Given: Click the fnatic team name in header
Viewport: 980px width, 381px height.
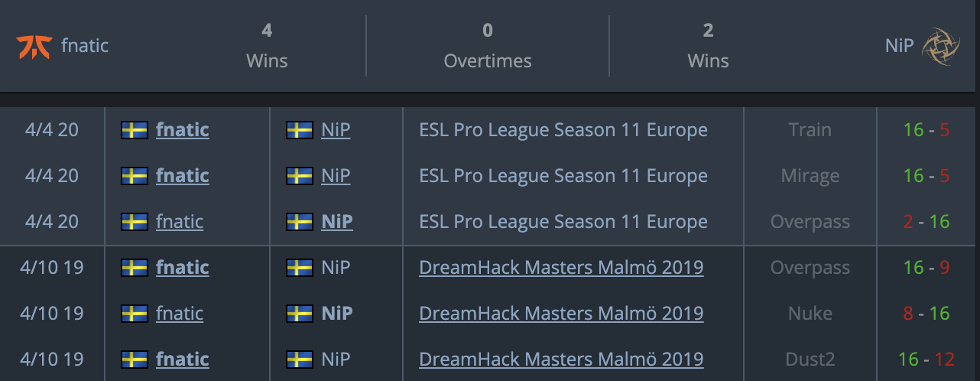Looking at the screenshot, I should coord(85,46).
